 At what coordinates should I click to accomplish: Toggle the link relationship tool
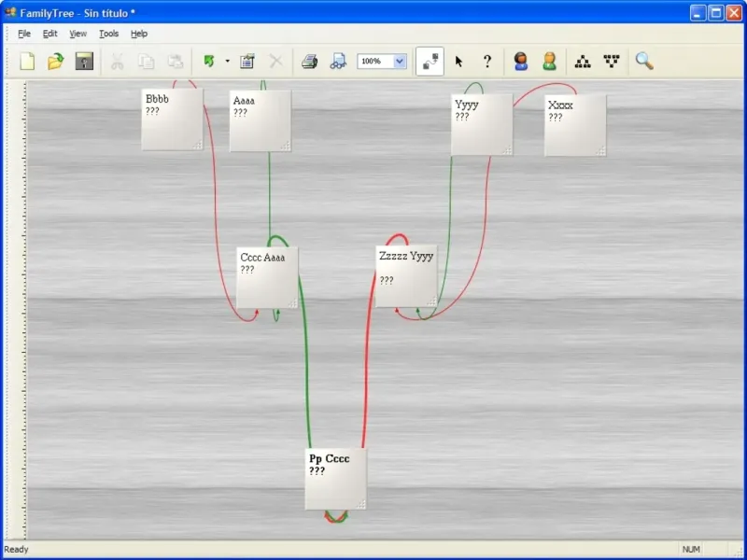point(430,62)
